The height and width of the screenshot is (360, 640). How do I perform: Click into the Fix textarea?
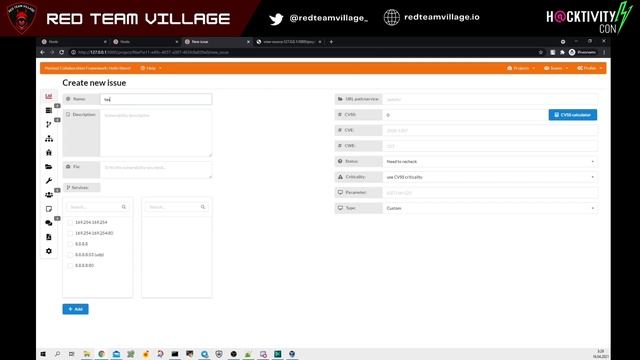pyautogui.click(x=156, y=170)
